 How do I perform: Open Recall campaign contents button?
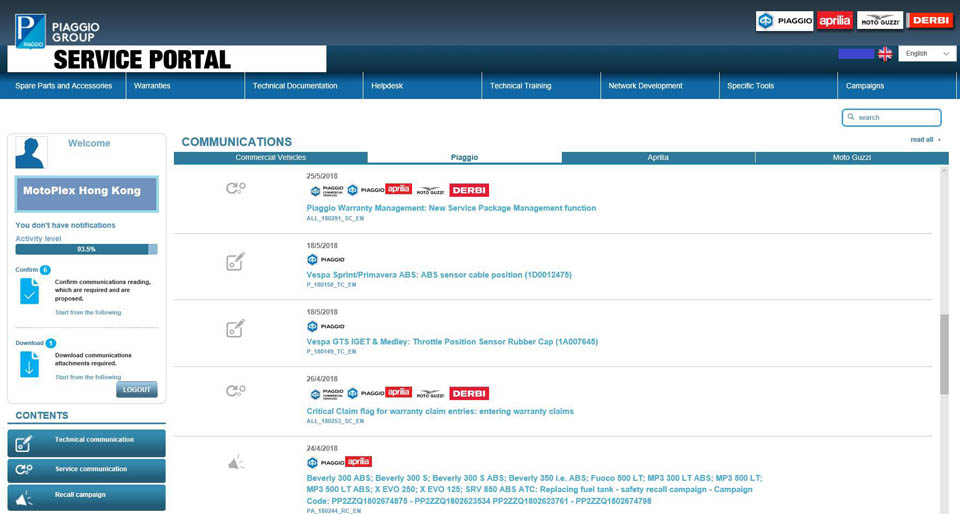click(86, 497)
